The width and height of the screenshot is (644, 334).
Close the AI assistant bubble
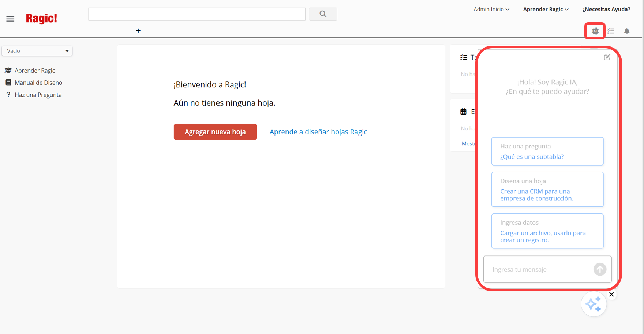pos(611,294)
